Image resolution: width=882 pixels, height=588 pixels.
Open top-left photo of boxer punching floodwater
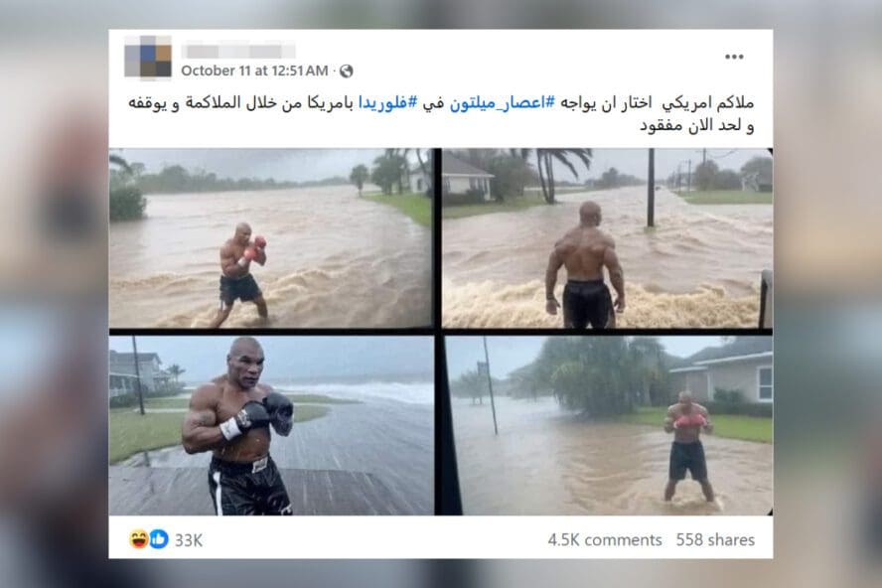click(x=271, y=237)
